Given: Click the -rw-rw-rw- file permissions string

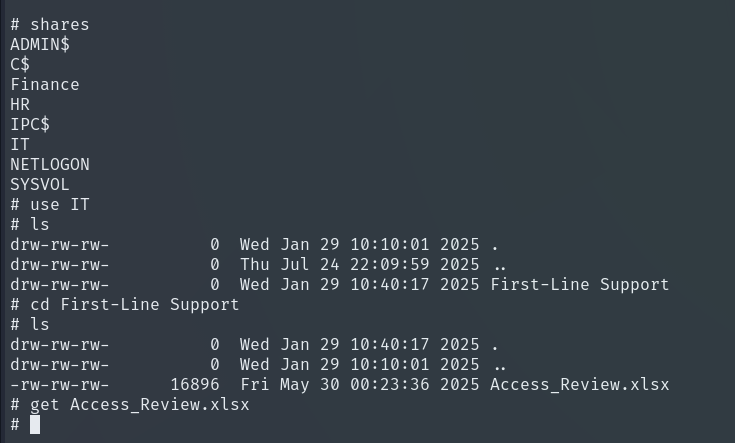Looking at the screenshot, I should (59, 384).
